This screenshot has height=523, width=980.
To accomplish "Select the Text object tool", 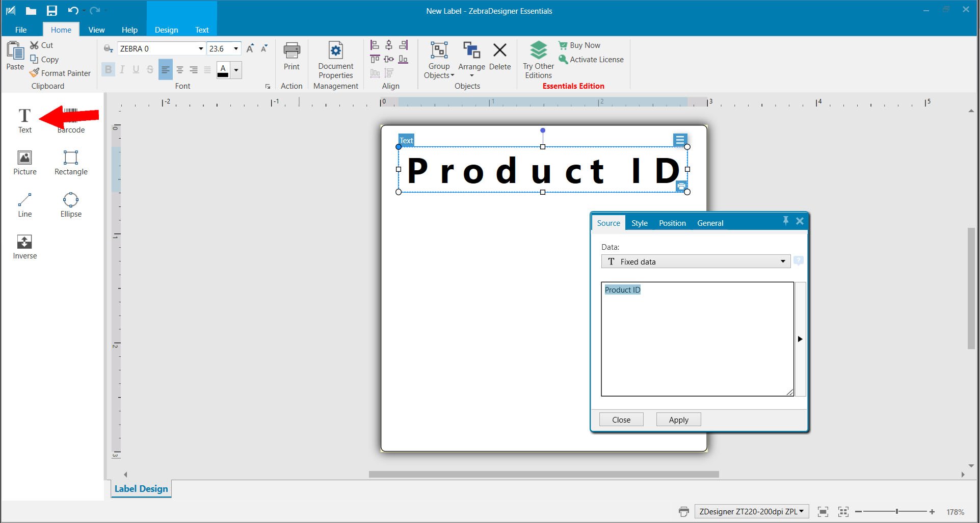I will coord(24,121).
